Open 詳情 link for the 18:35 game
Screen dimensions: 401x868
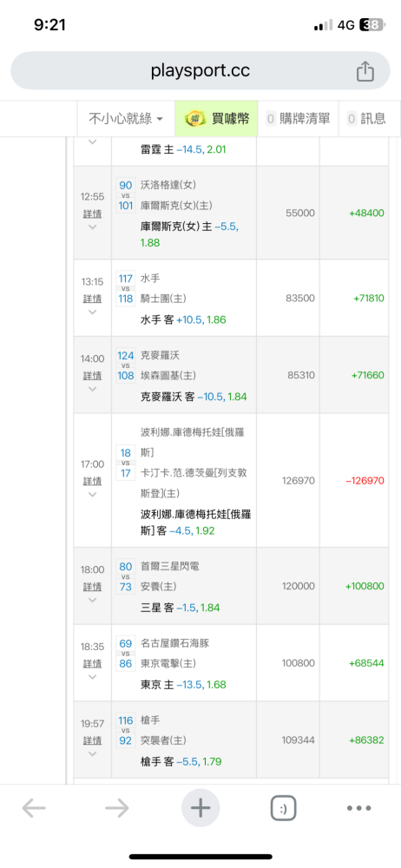pos(93,663)
